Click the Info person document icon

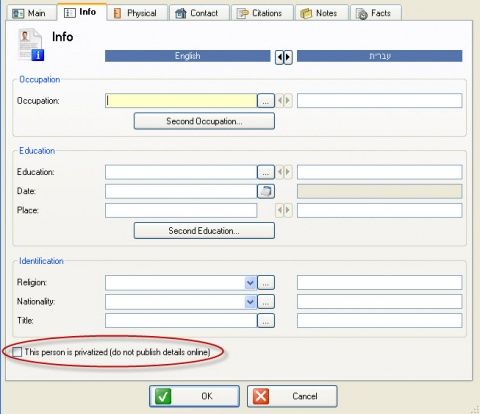coord(31,45)
